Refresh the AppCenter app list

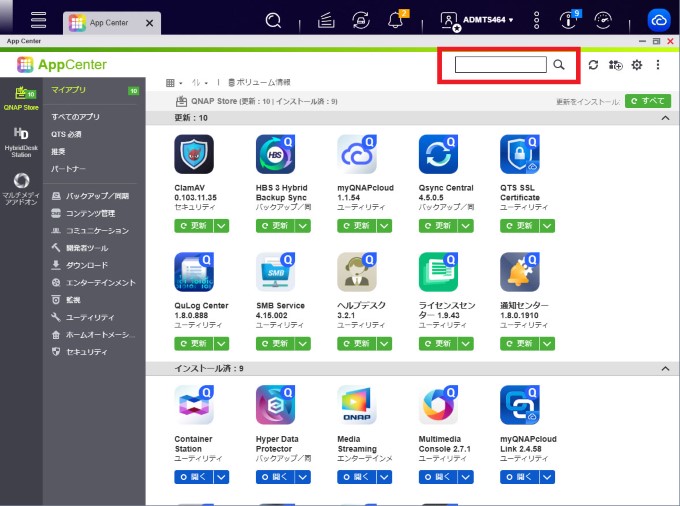tap(593, 65)
